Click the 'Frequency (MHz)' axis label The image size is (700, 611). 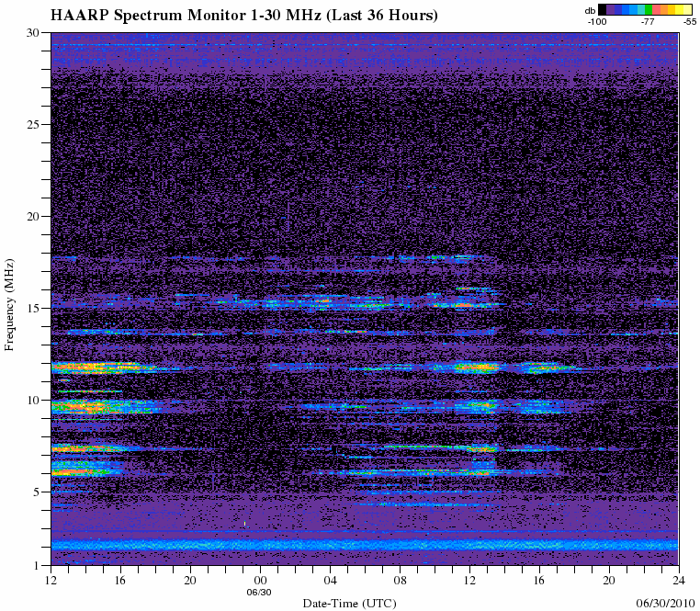10,304
